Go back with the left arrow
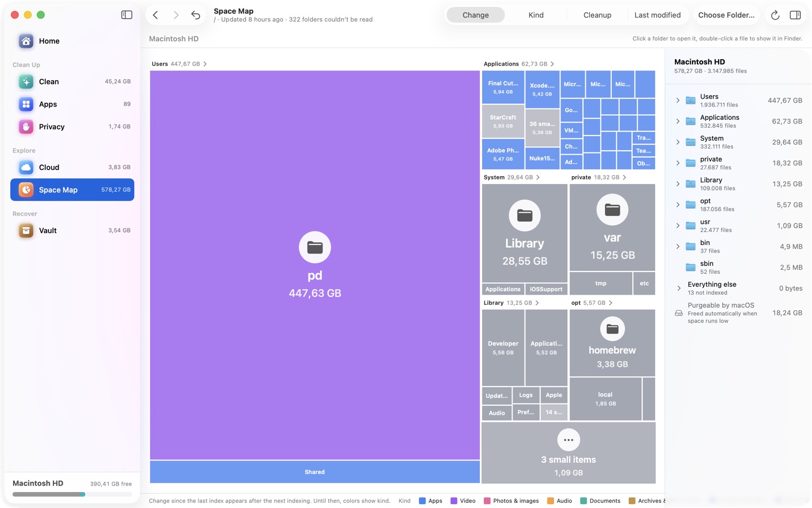Image resolution: width=812 pixels, height=508 pixels. 156,15
